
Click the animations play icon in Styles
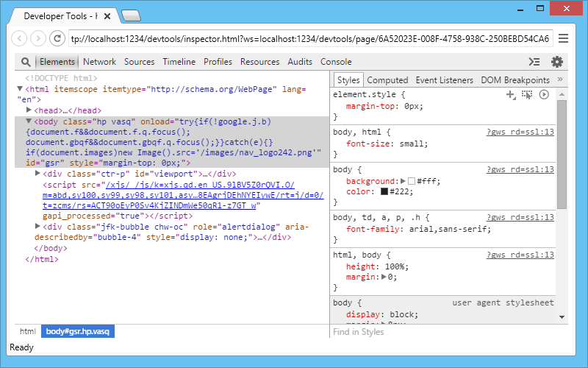(x=544, y=95)
